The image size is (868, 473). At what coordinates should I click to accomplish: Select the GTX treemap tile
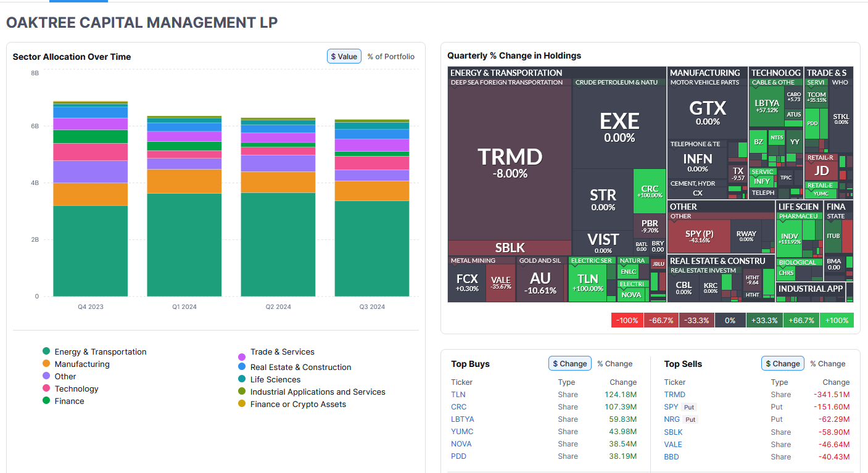[x=708, y=113]
